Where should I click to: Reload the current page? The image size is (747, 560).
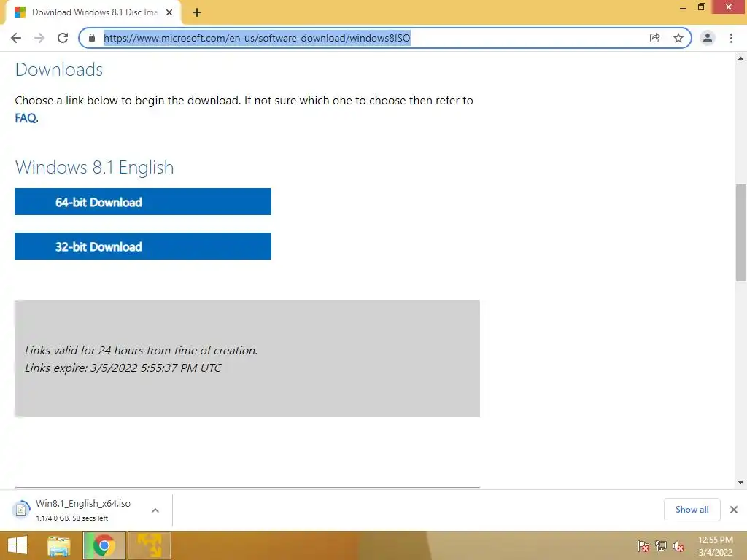click(63, 38)
